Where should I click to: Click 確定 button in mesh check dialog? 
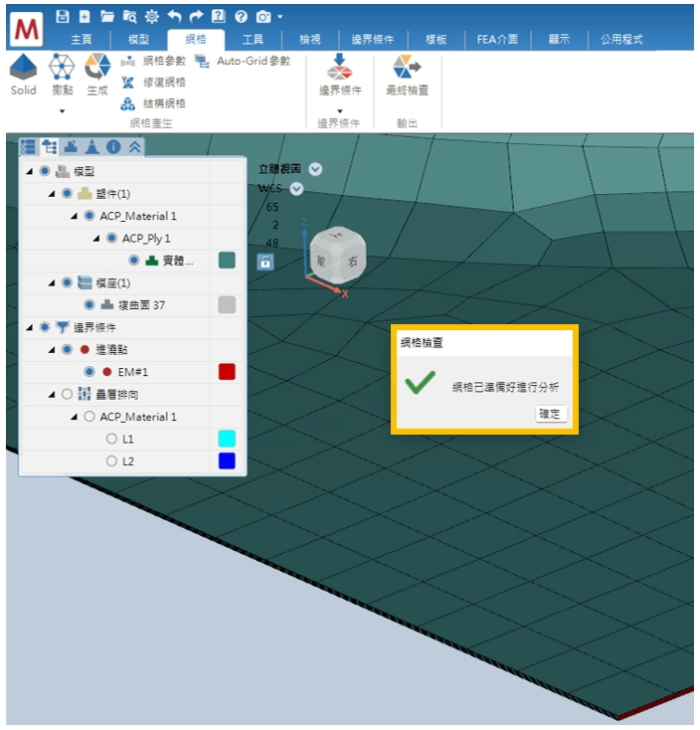click(550, 414)
